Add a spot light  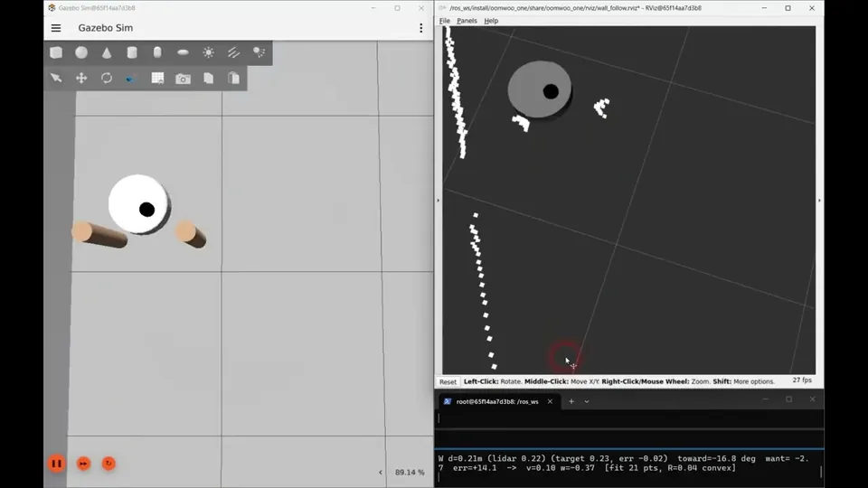[x=259, y=52]
